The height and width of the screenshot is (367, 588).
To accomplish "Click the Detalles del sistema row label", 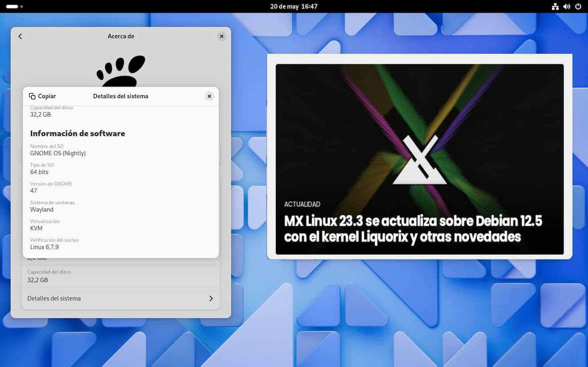I will pyautogui.click(x=54, y=299).
